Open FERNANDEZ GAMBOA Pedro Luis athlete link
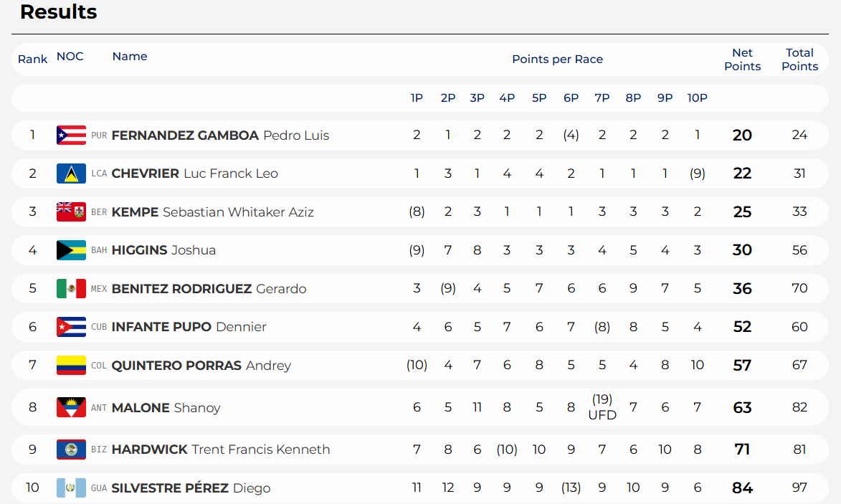This screenshot has height=504, width=841. [220, 135]
